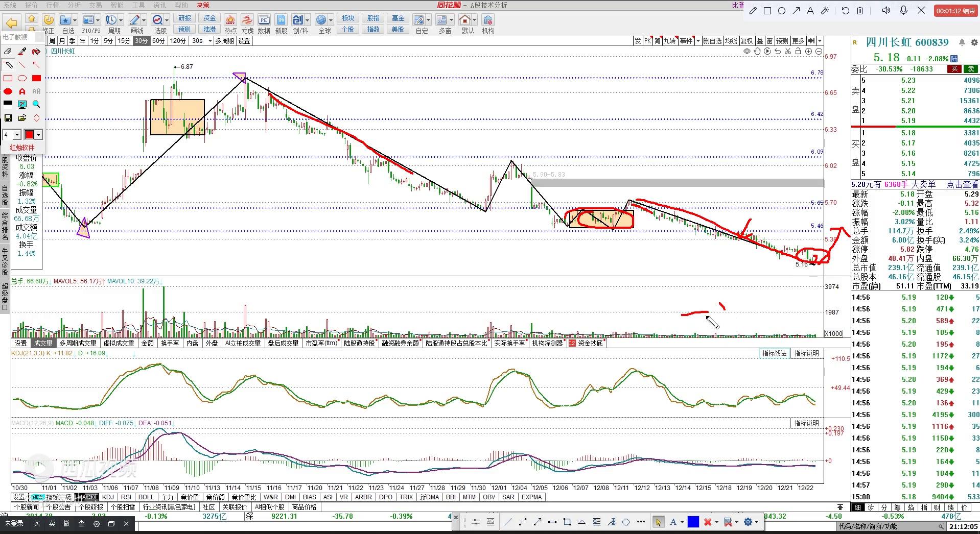Click the scissors icon above the chart

[x=788, y=52]
